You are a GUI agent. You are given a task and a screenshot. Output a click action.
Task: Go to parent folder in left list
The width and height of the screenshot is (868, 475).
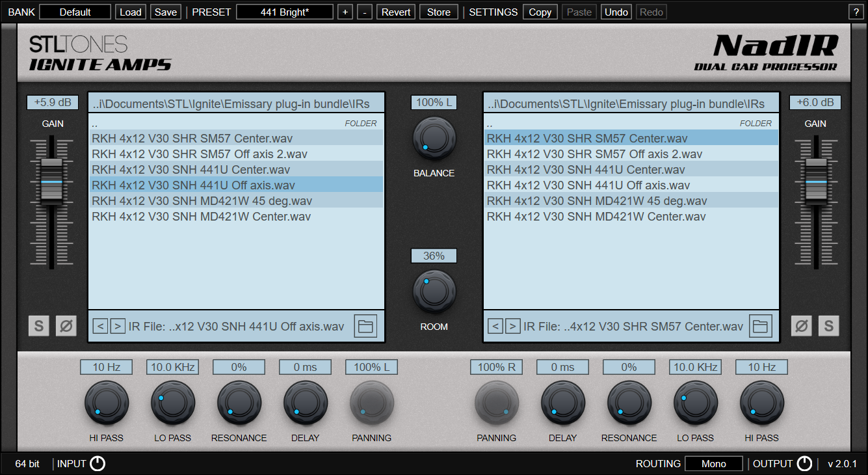pyautogui.click(x=236, y=123)
